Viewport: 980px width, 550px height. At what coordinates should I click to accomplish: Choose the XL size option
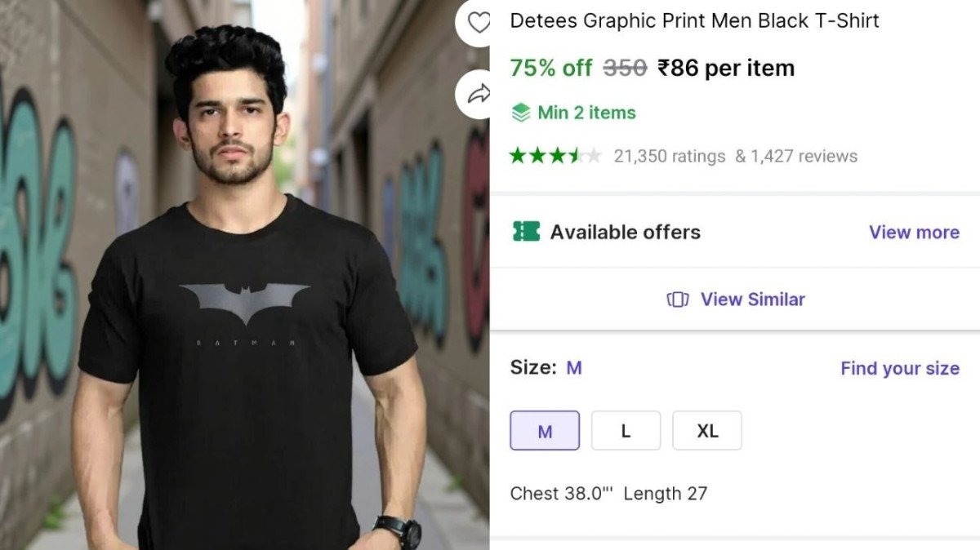coord(707,430)
